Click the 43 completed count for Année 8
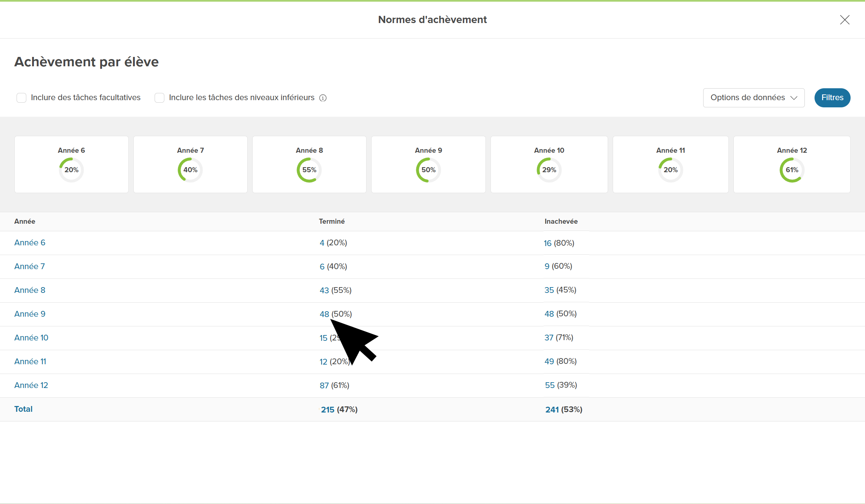The height and width of the screenshot is (504, 865). pyautogui.click(x=324, y=290)
